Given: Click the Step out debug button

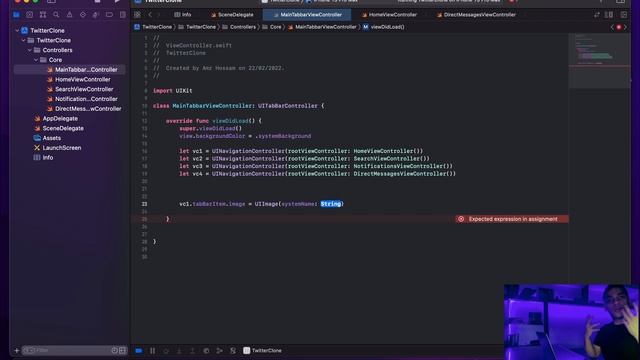Looking at the screenshot, I should [x=192, y=351].
